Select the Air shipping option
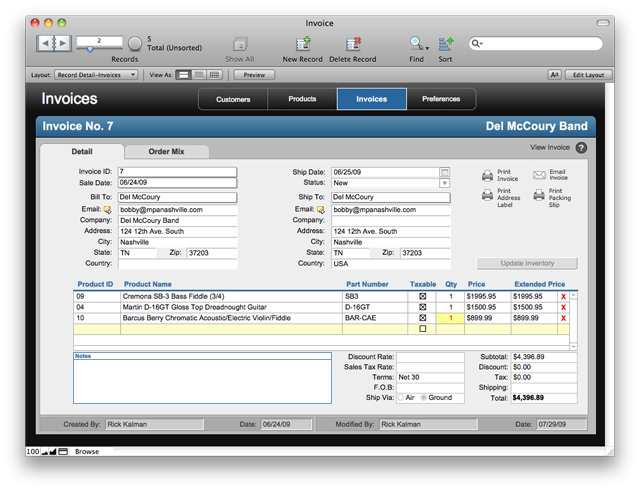 401,398
